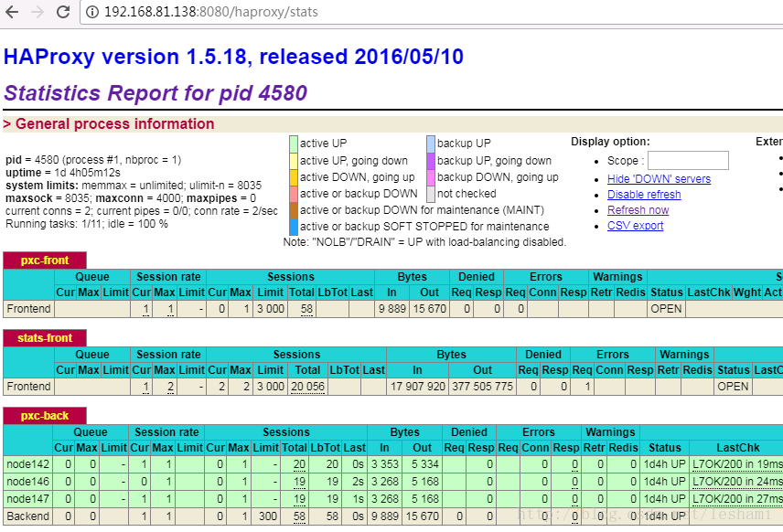
Task: Click the MAINT brown legend swatch
Action: [x=294, y=210]
